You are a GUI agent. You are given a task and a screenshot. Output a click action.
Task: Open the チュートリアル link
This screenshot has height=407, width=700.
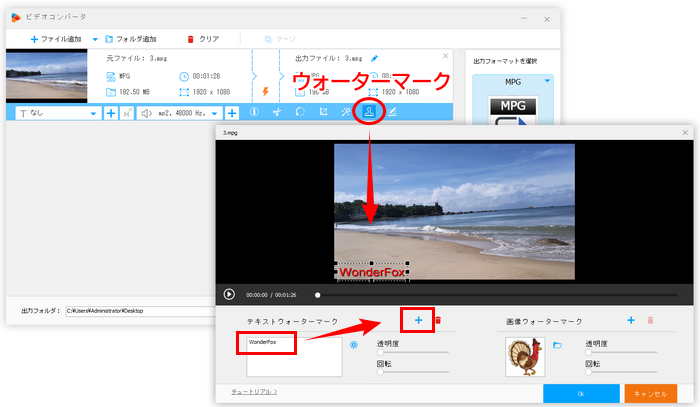click(254, 391)
